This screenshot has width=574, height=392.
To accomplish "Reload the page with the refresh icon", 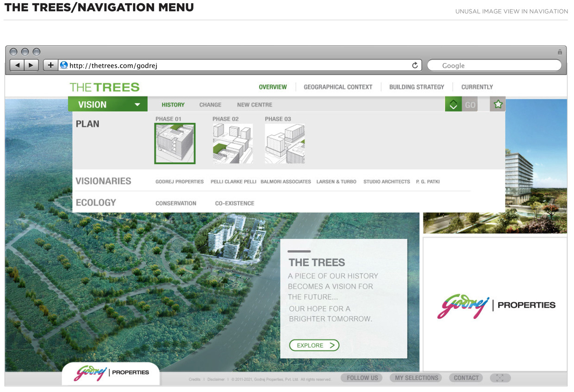I will click(415, 65).
